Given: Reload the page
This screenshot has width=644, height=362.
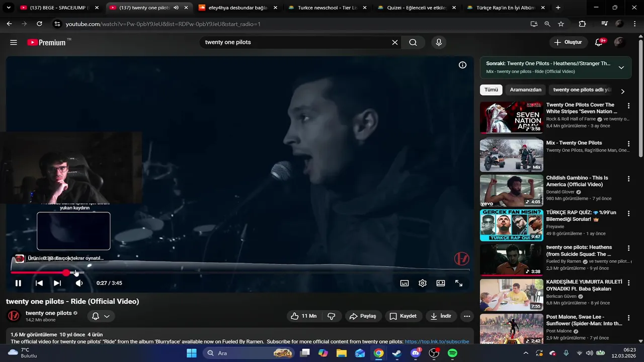Looking at the screenshot, I should coord(39,24).
